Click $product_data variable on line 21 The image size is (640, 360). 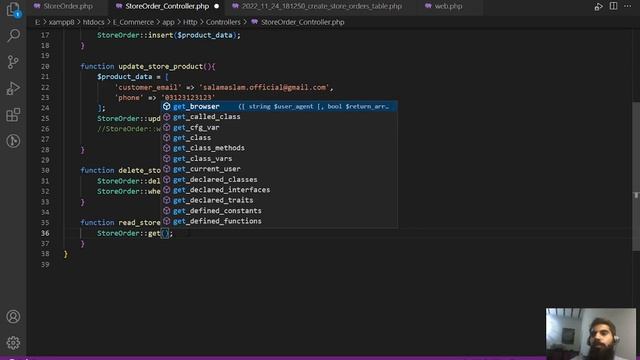click(x=124, y=77)
